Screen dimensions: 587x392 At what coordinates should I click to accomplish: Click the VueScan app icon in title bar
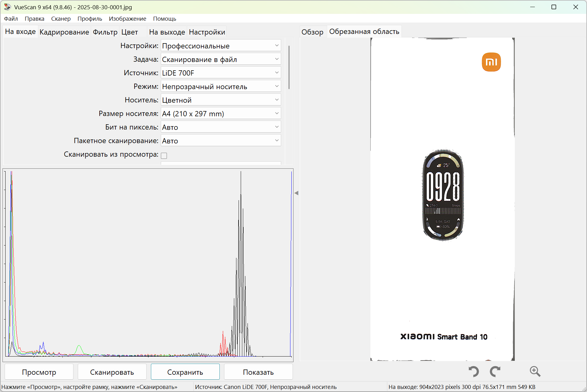pos(7,7)
